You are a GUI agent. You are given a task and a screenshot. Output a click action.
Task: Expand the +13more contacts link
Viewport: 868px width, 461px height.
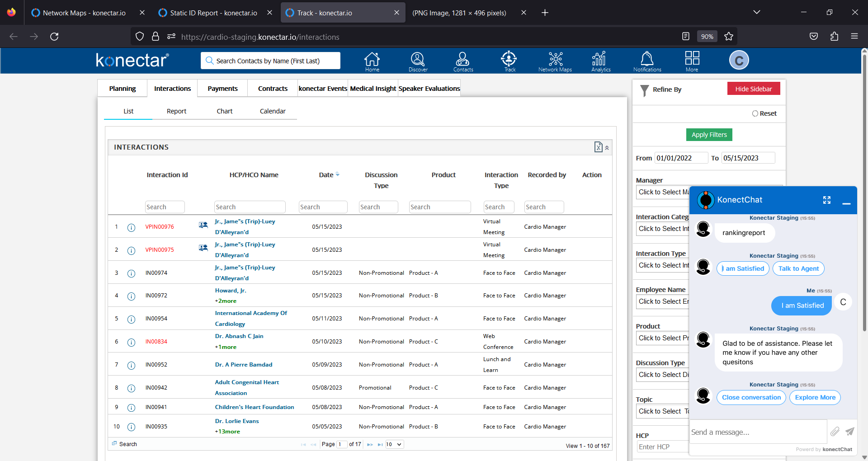click(x=227, y=432)
